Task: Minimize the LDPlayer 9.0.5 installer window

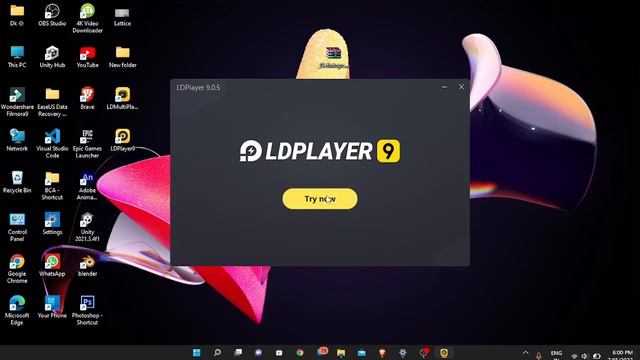Action: [444, 87]
